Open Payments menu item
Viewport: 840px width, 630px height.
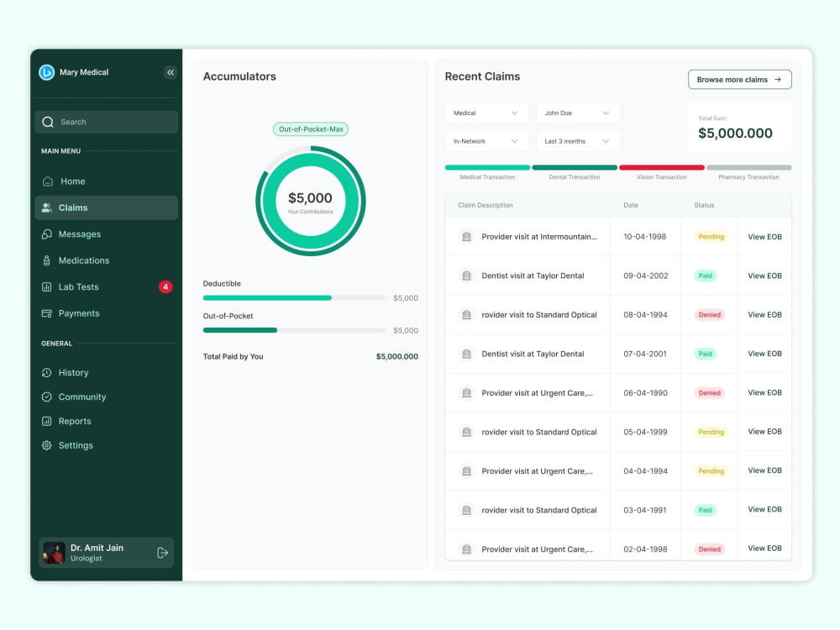(x=106, y=313)
